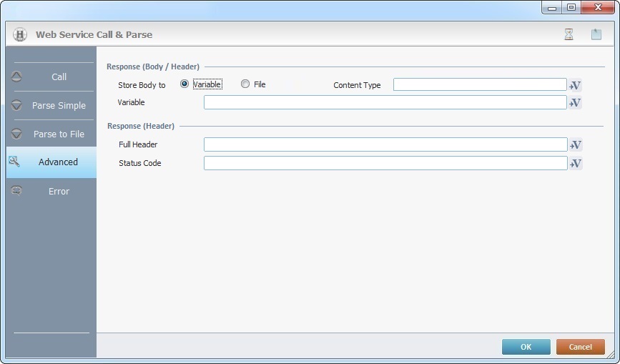Open the Error tab
The width and height of the screenshot is (620, 364).
coord(59,192)
